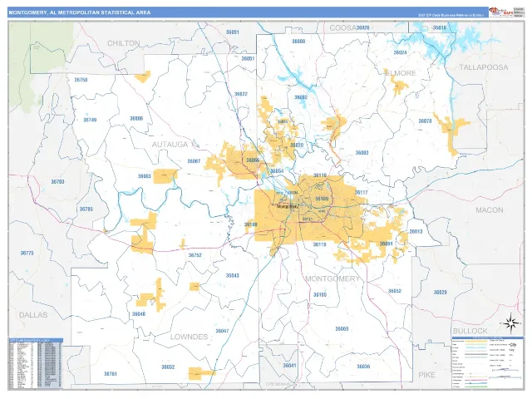
Task: Click ZIP code 36010
Action: 440,27
